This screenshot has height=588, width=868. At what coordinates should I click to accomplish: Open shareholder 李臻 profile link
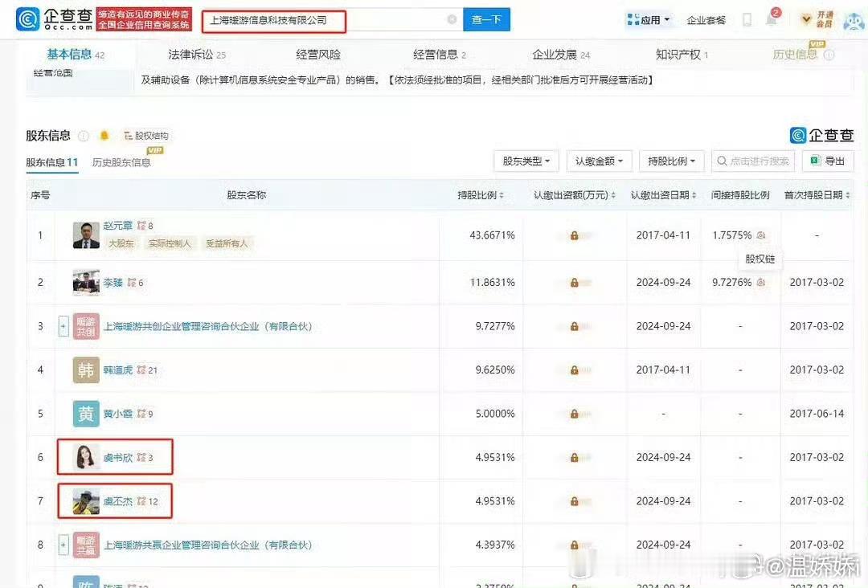(x=113, y=282)
